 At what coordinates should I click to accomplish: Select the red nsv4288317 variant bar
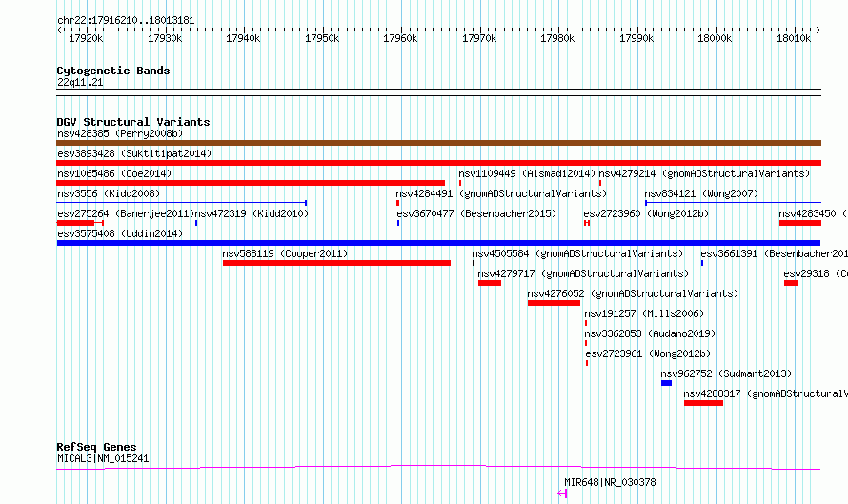coord(703,403)
